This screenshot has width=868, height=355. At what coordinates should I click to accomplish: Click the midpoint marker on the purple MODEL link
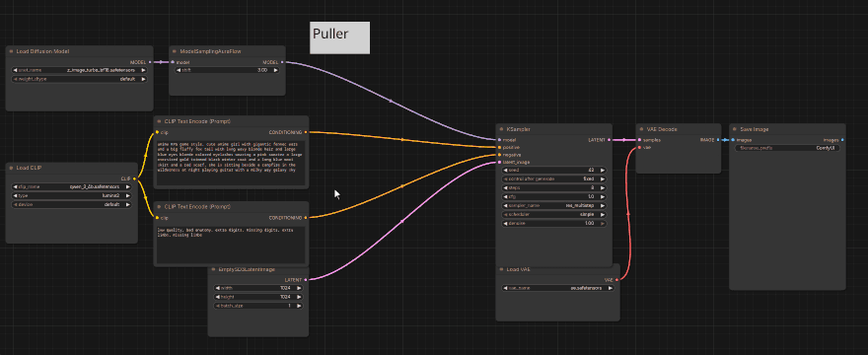[x=391, y=102]
